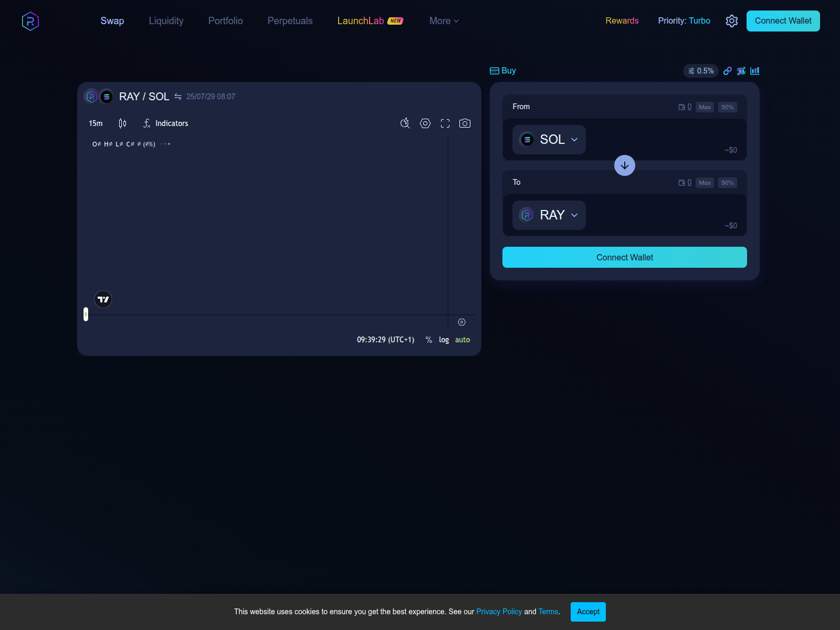The width and height of the screenshot is (840, 630).
Task: Click the TradingView logo on chart
Action: (x=103, y=299)
